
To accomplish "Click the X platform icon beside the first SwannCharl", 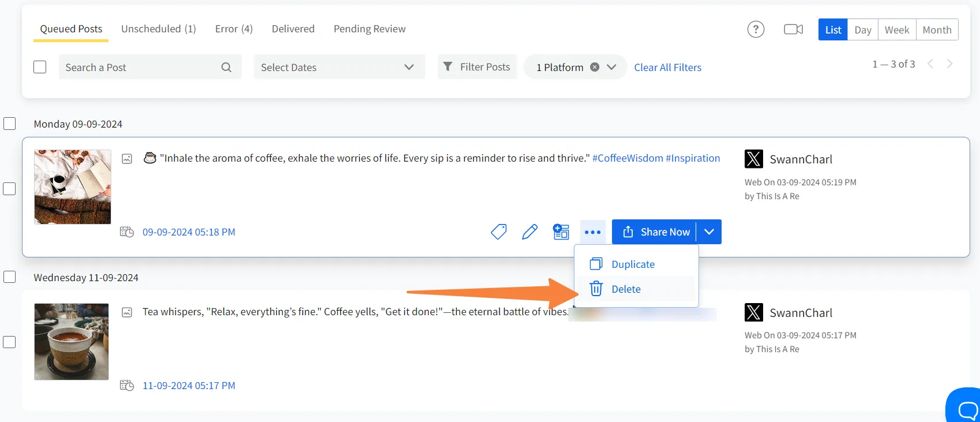I will point(754,159).
